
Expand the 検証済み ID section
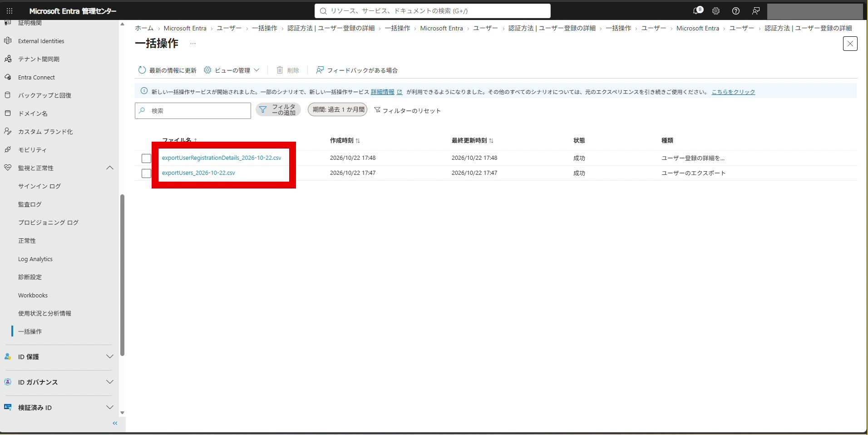click(109, 407)
